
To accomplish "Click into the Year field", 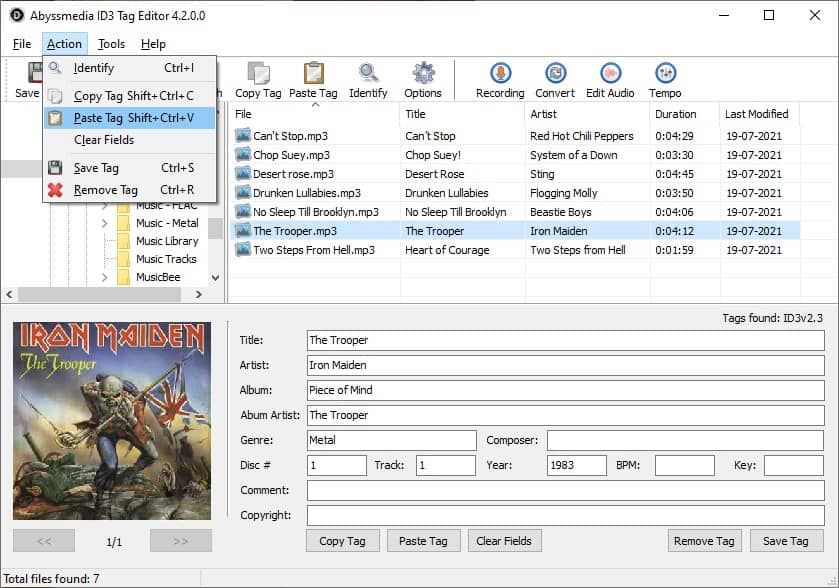I will (577, 465).
